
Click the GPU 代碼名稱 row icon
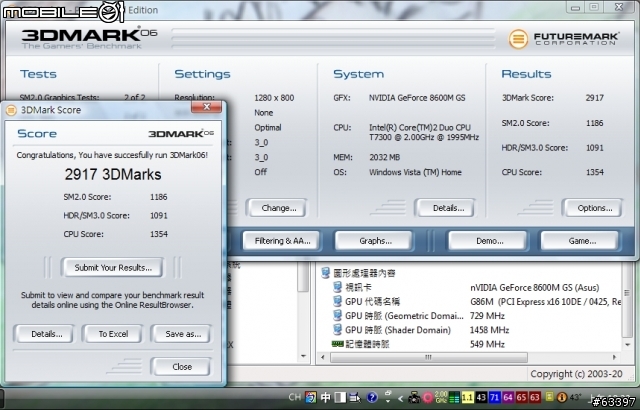[x=337, y=301]
